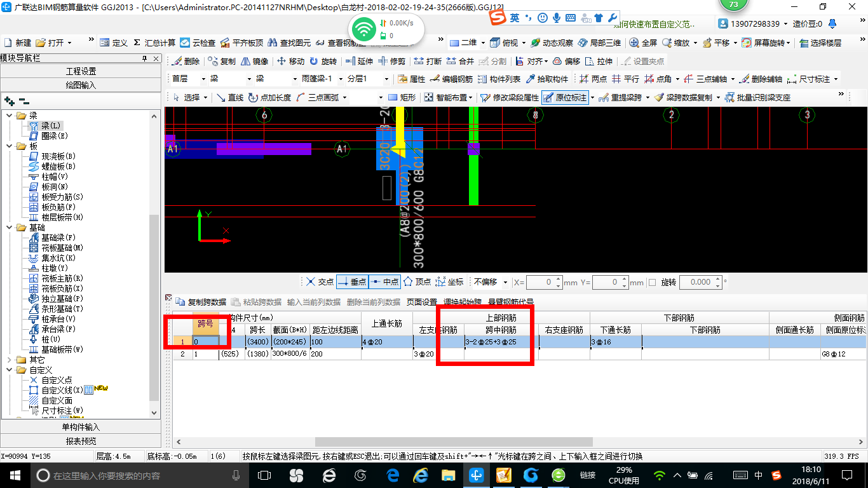Click 编辑钢筋 edit rebar tool
This screenshot has width=868, height=488.
click(x=451, y=79)
